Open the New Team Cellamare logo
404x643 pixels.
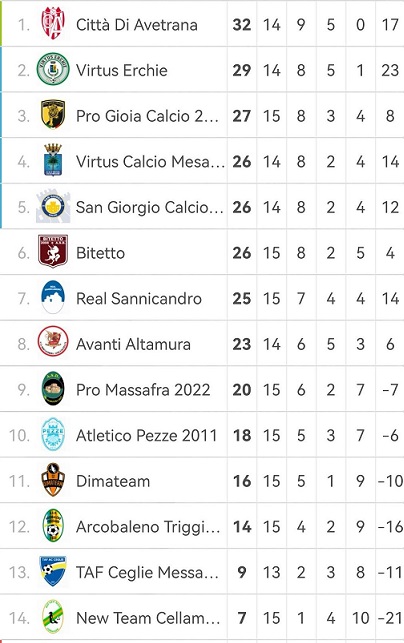53,617
